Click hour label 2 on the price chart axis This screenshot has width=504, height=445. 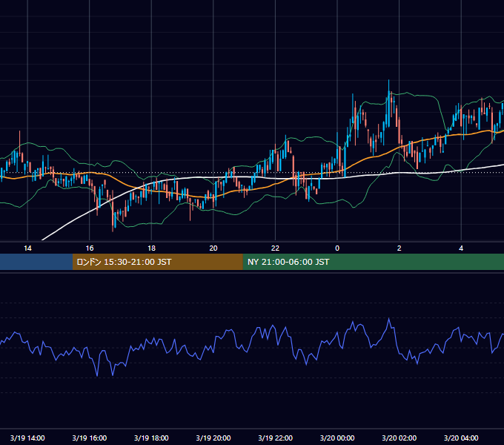coord(399,248)
